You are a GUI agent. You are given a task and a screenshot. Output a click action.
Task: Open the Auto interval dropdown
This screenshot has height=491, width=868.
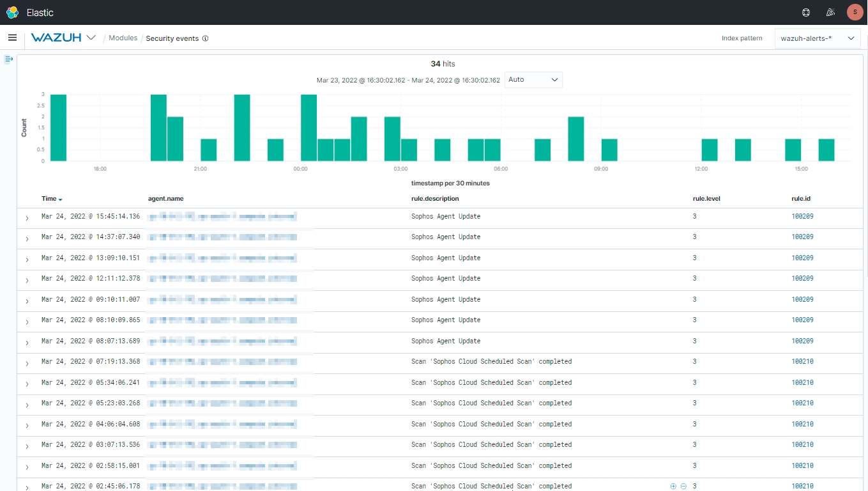tap(533, 80)
